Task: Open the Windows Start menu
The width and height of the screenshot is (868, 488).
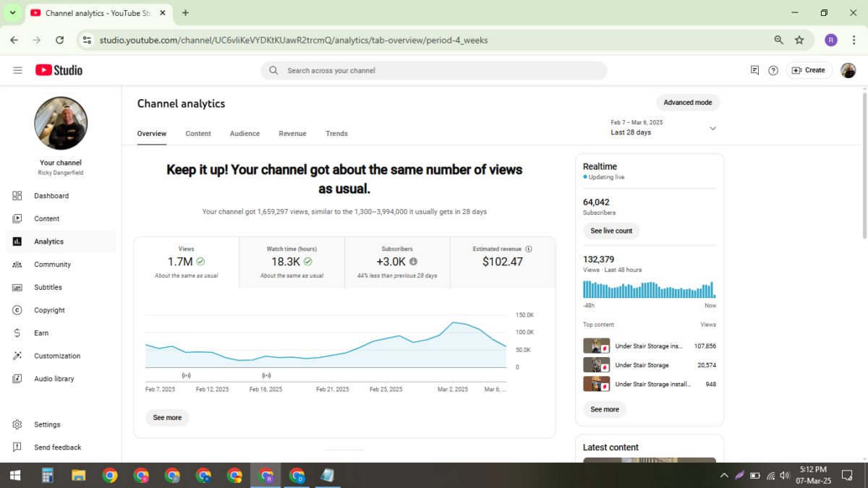Action: click(x=15, y=475)
